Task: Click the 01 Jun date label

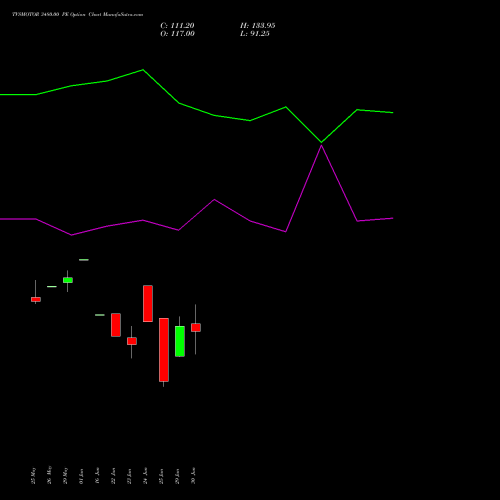Action: (x=81, y=476)
